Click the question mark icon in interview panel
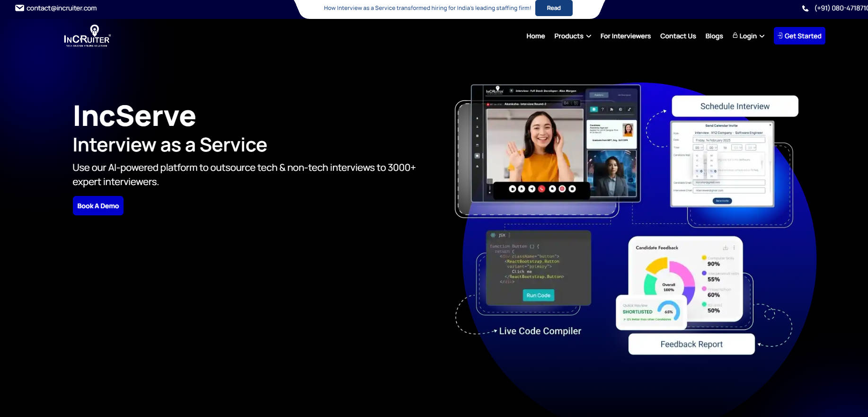Screen dimensions: 868x417 (602, 109)
